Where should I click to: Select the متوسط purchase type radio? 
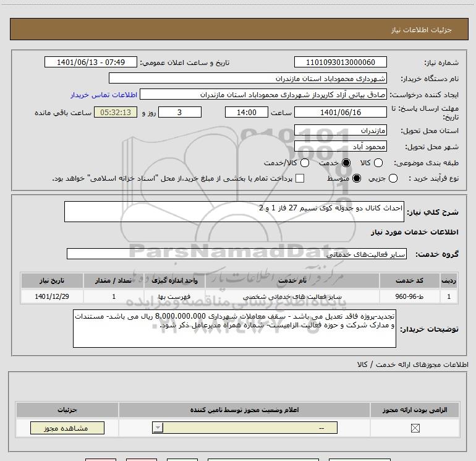tap(357, 178)
